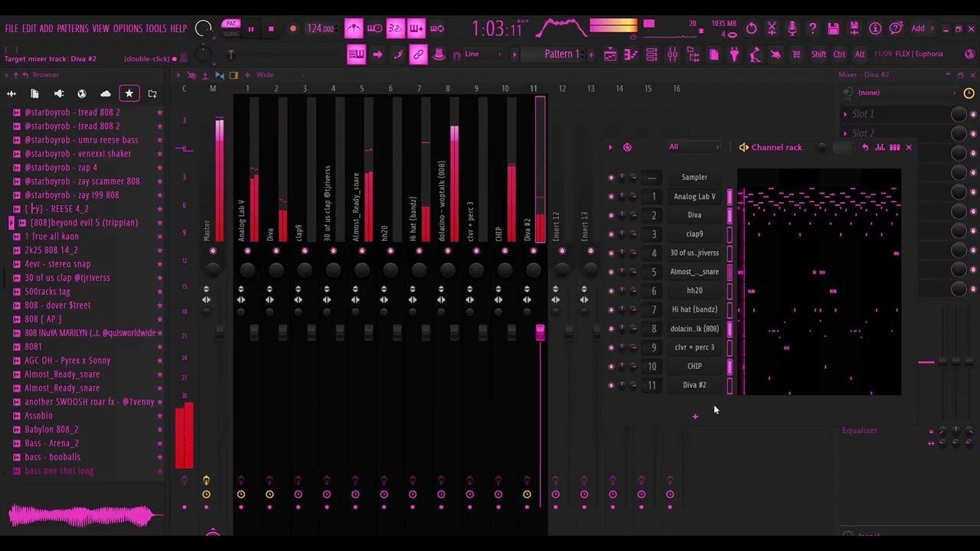Toggle PAT/SONG mode switch
Image resolution: width=980 pixels, height=551 pixels.
pyautogui.click(x=231, y=28)
